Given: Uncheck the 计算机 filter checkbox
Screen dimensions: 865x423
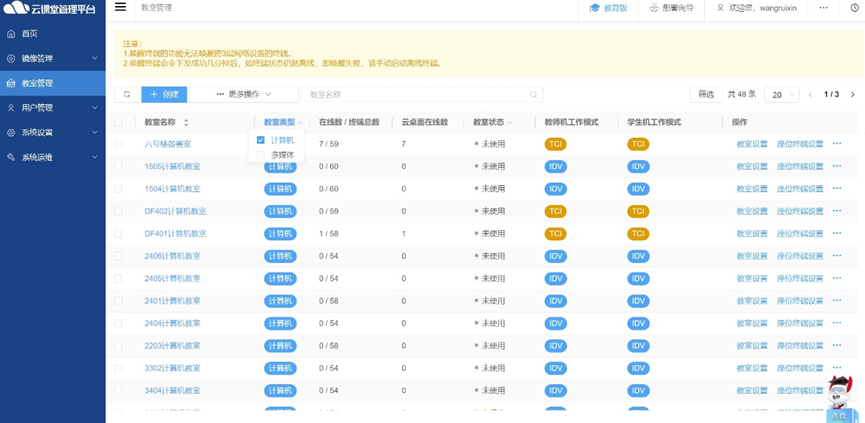Looking at the screenshot, I should 261,141.
